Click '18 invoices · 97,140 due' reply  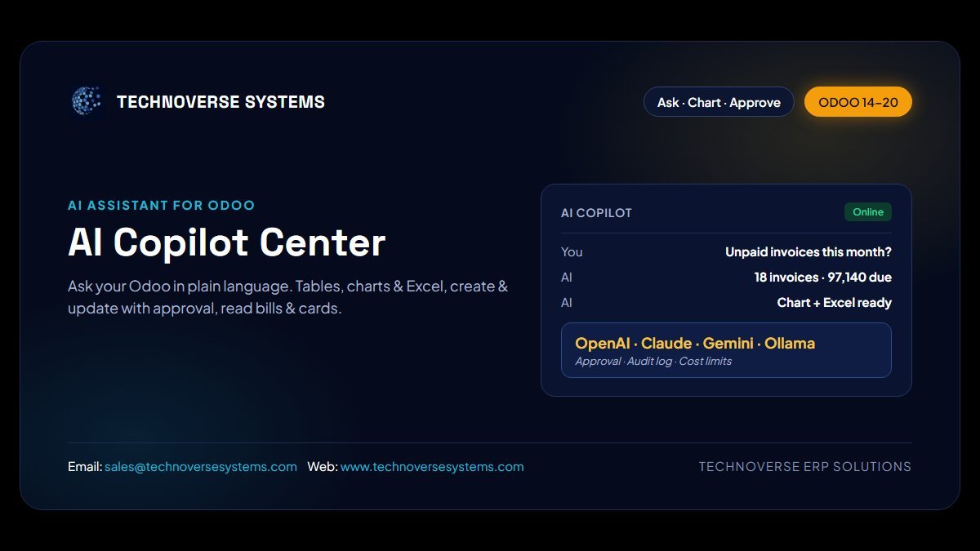click(x=823, y=278)
